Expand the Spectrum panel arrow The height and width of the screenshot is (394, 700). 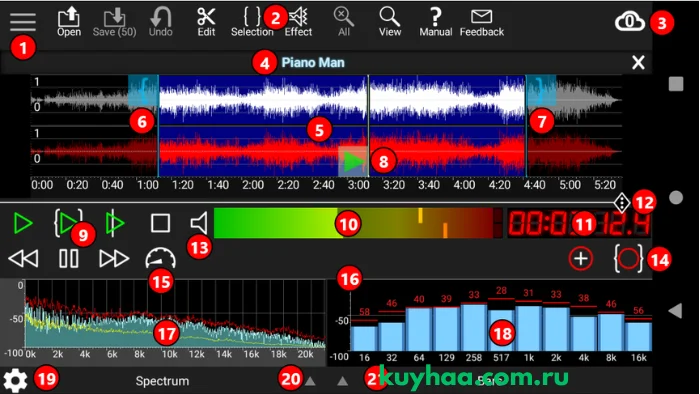[310, 382]
